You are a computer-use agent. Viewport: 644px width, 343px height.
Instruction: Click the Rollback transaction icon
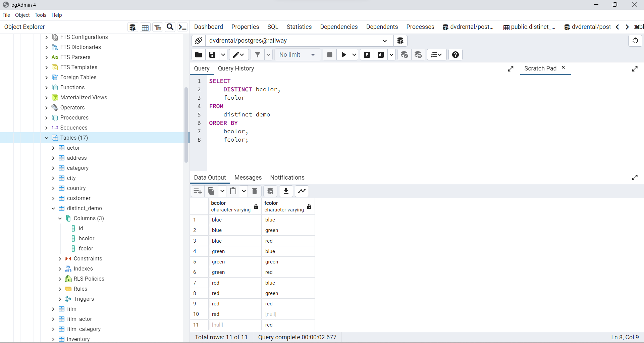click(x=418, y=55)
